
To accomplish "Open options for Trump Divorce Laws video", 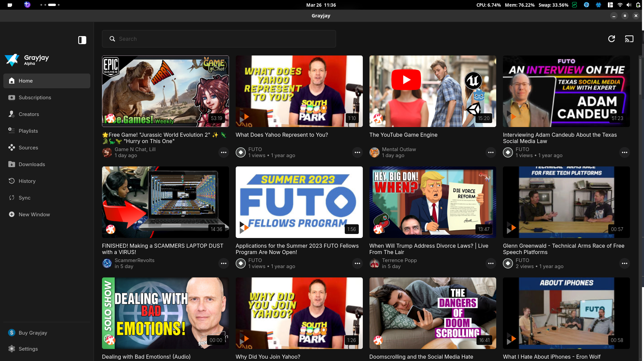I will click(x=491, y=263).
